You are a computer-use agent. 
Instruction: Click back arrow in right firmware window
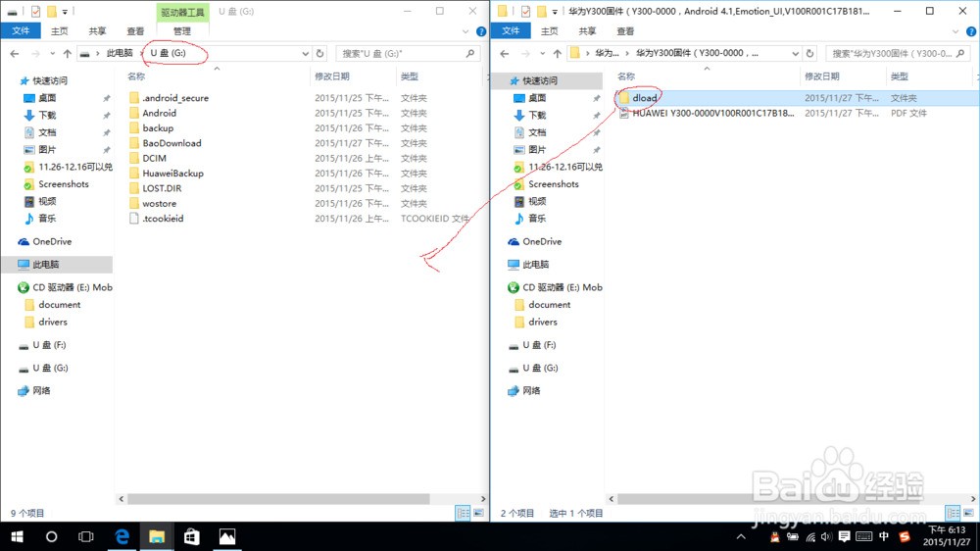[505, 54]
